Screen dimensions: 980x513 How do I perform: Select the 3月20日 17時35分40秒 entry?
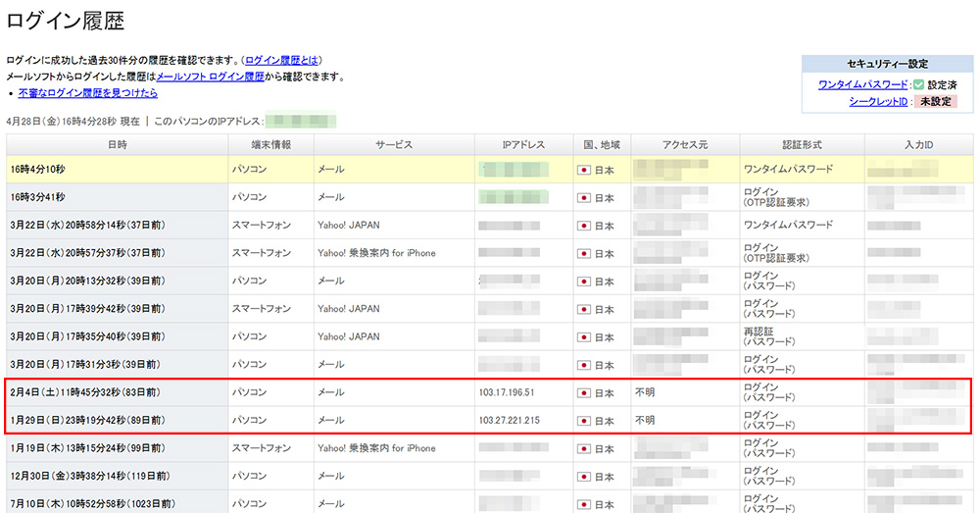coord(490,336)
